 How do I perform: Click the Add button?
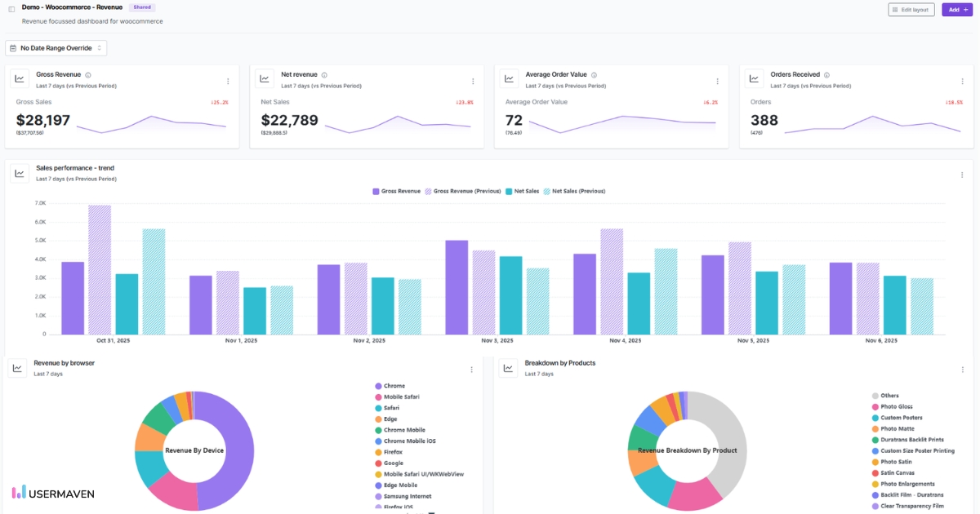(x=956, y=9)
